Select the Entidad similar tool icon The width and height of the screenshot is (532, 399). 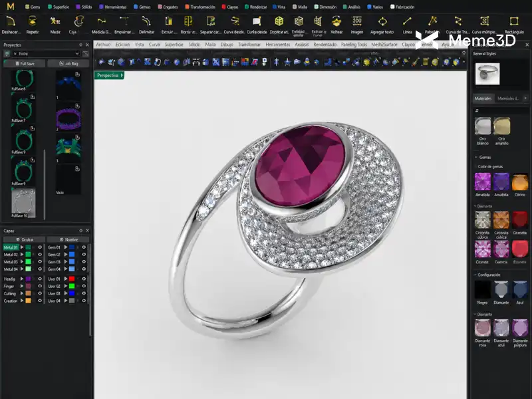[299, 21]
